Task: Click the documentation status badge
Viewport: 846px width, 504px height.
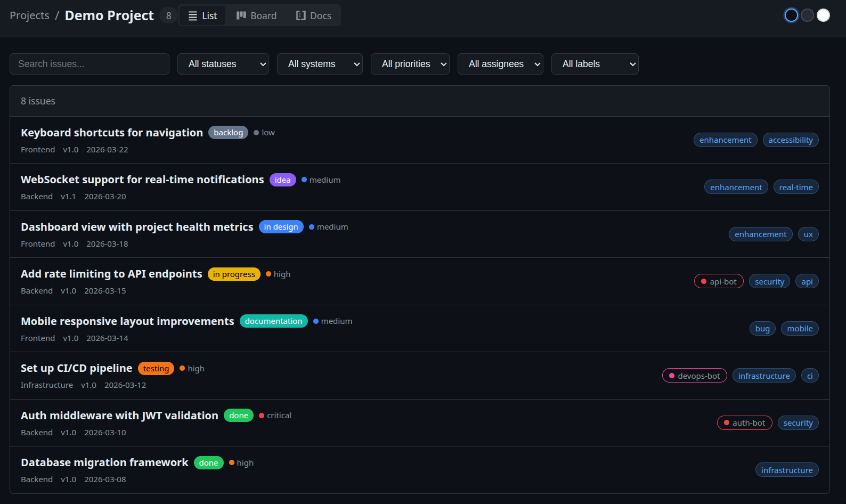Action: pyautogui.click(x=273, y=321)
